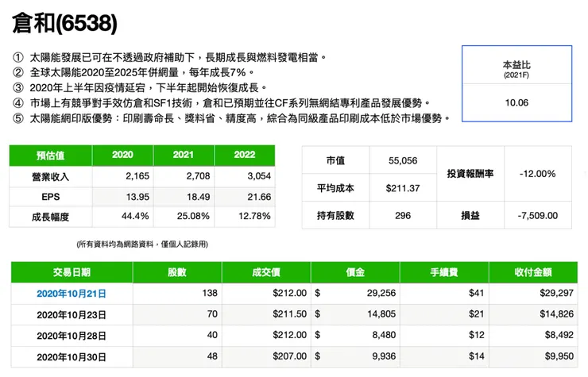Open the 2020年10月21日 date link

coord(72,294)
